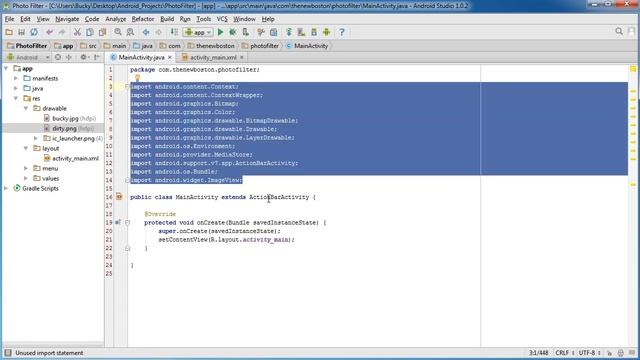Close the activity_main.xml tab
Image resolution: width=640 pixels, height=360 pixels.
pyautogui.click(x=242, y=58)
